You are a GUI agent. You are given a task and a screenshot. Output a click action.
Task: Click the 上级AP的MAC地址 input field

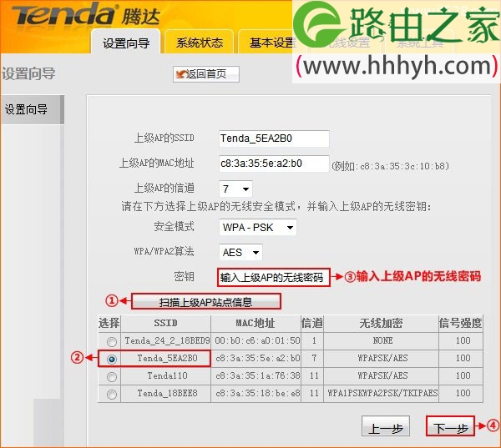274,164
